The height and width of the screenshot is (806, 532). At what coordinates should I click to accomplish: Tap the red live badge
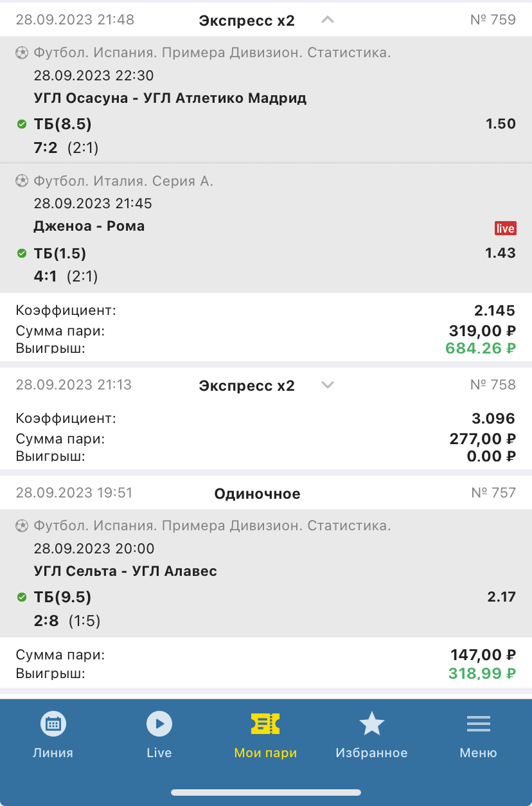point(505,228)
